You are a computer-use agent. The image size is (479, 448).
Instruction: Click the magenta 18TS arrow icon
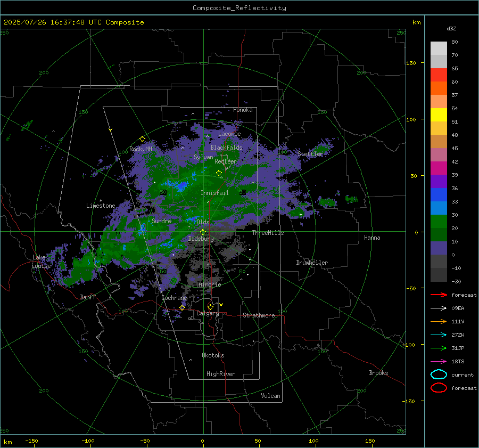click(439, 362)
